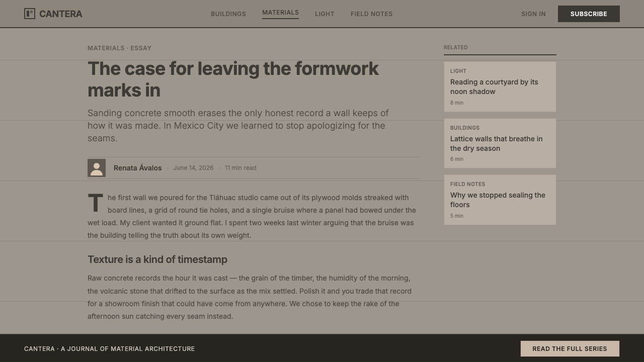Open Field Notes in navigation

[371, 14]
